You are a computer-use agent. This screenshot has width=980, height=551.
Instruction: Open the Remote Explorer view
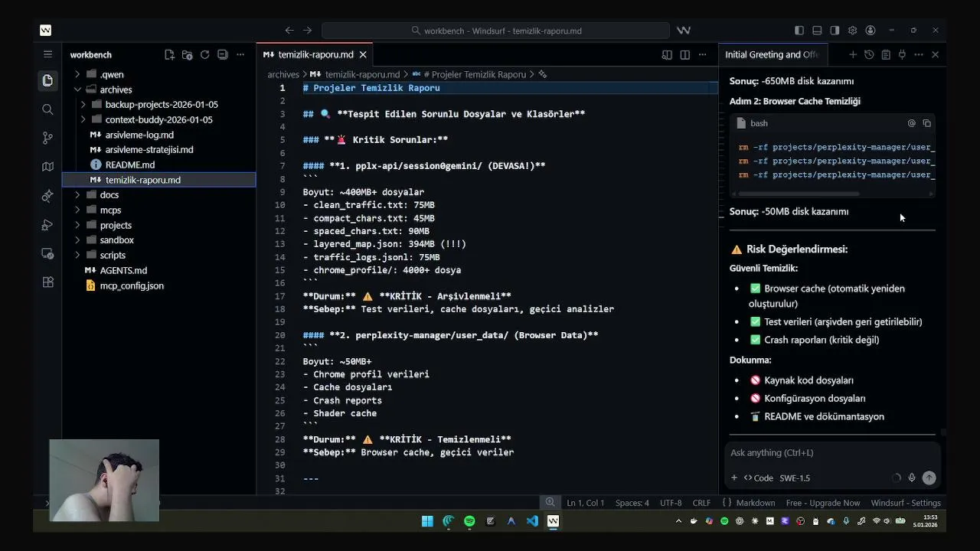[x=47, y=253]
